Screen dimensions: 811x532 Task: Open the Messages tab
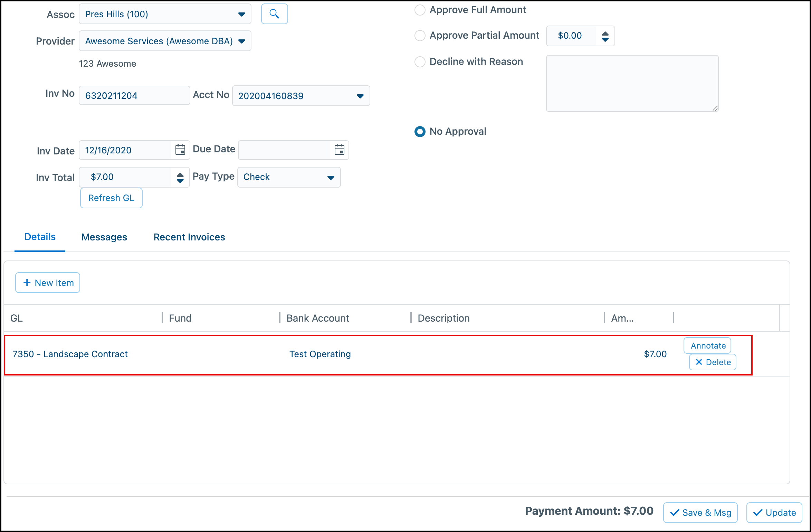104,237
